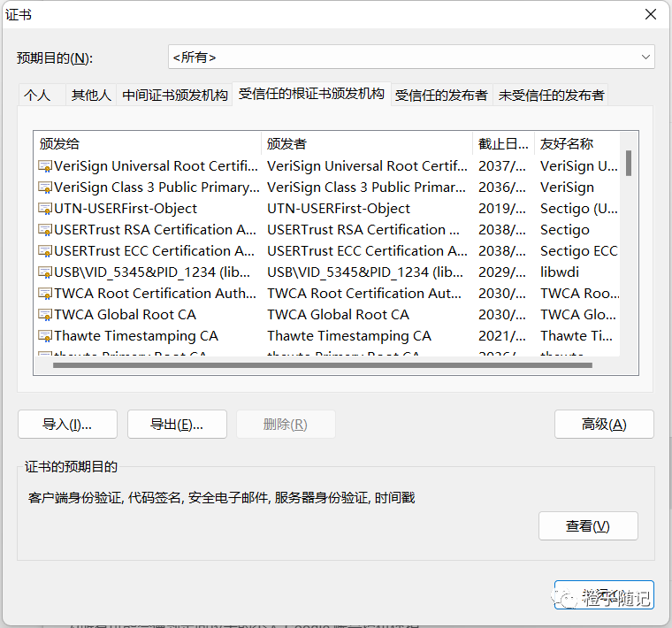
Task: Click certificate icon beside USERTrust RSA Certification
Action: click(x=45, y=230)
